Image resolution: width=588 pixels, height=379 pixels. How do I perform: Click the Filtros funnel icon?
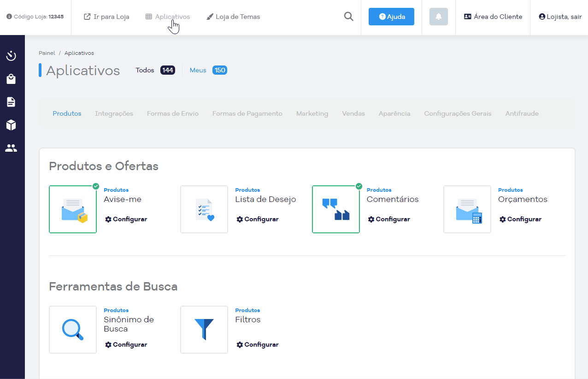pos(204,330)
